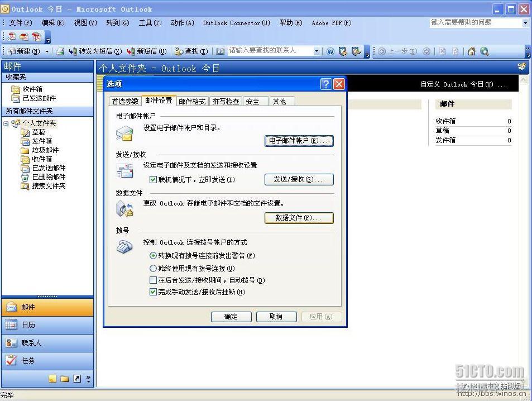Open 邮件 navigation pane button
This screenshot has width=532, height=401.
coord(47,307)
